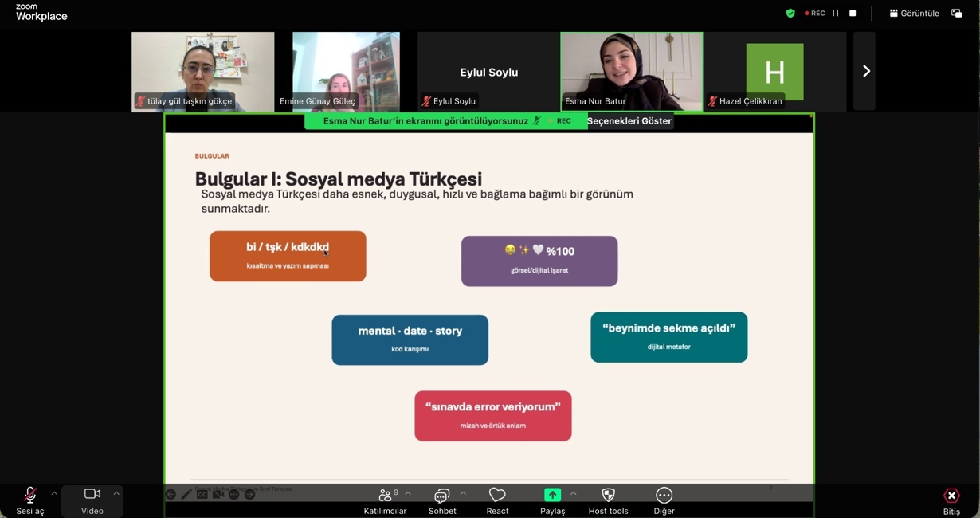Select tülay gül taşkın gökçe video thumbnail
The height and width of the screenshot is (518, 980).
pos(202,72)
